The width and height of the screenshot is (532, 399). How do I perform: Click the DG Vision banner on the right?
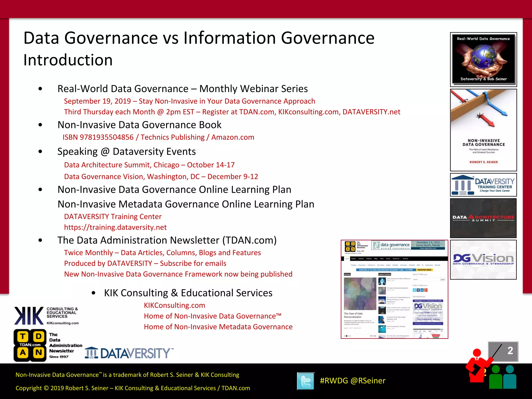point(483,260)
